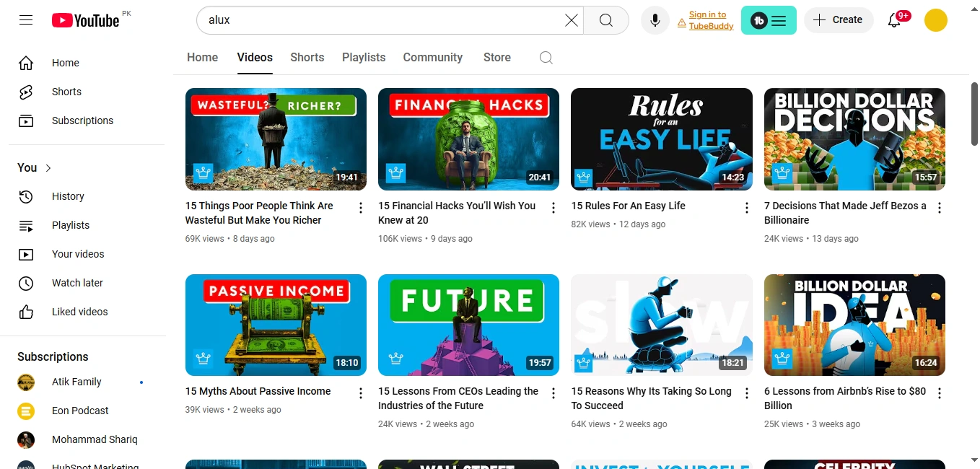980x469 pixels.
Task: Click TubeBuddy crown on Financial Hacks thumbnail
Action: point(395,173)
